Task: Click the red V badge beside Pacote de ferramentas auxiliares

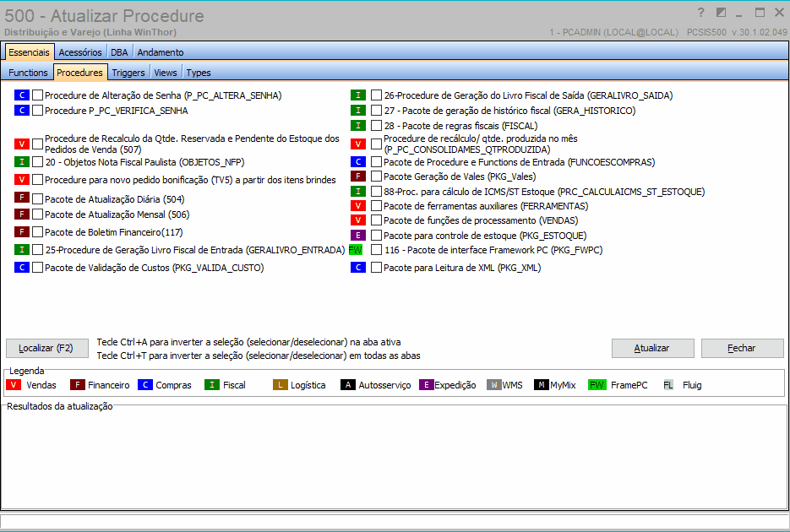Action: (357, 205)
